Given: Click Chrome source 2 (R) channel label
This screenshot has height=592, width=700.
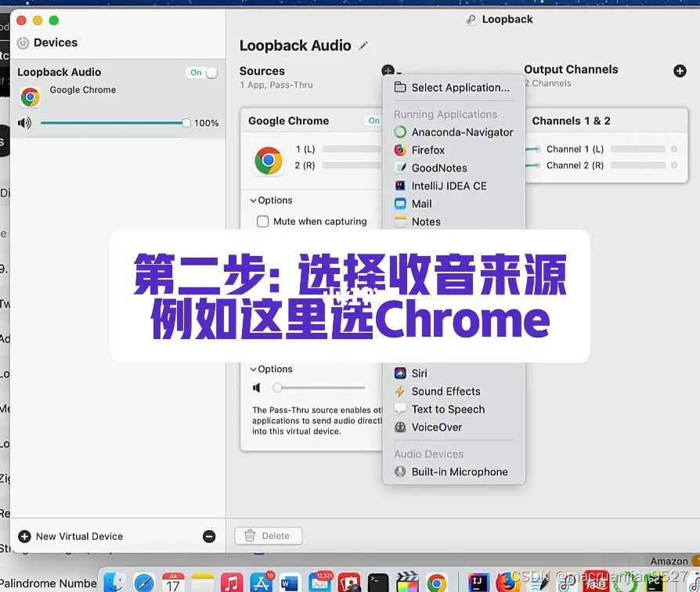Looking at the screenshot, I should click(305, 166).
